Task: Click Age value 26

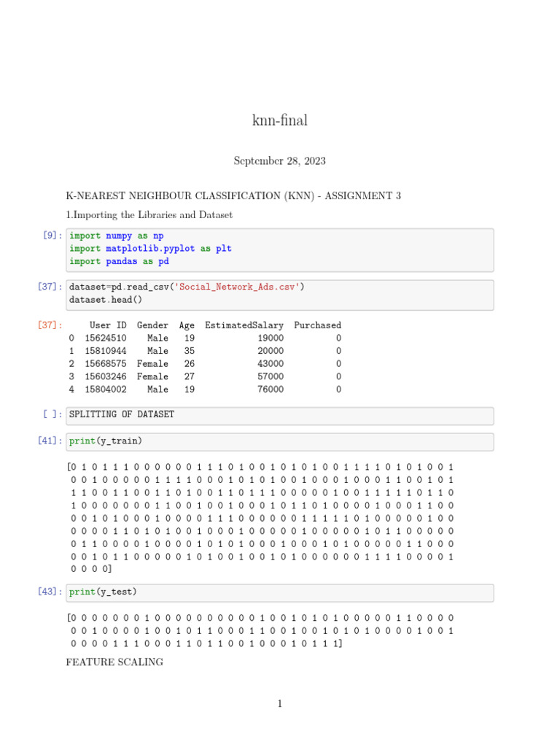Action: 190,364
